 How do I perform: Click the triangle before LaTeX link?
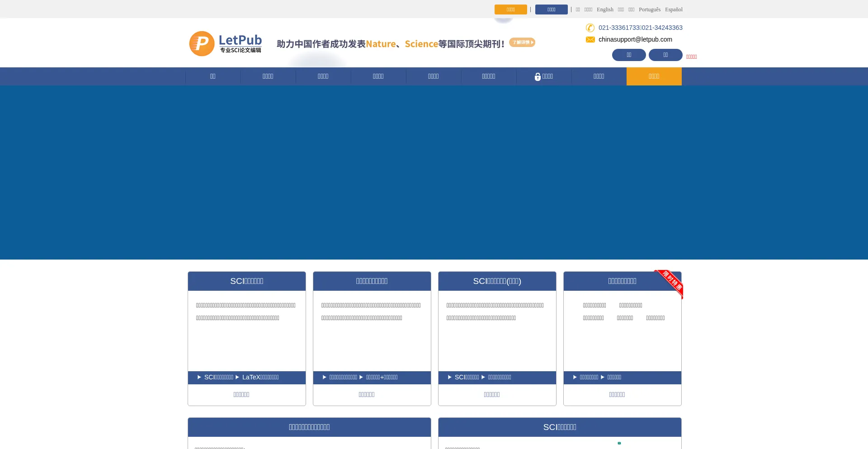[x=237, y=377]
